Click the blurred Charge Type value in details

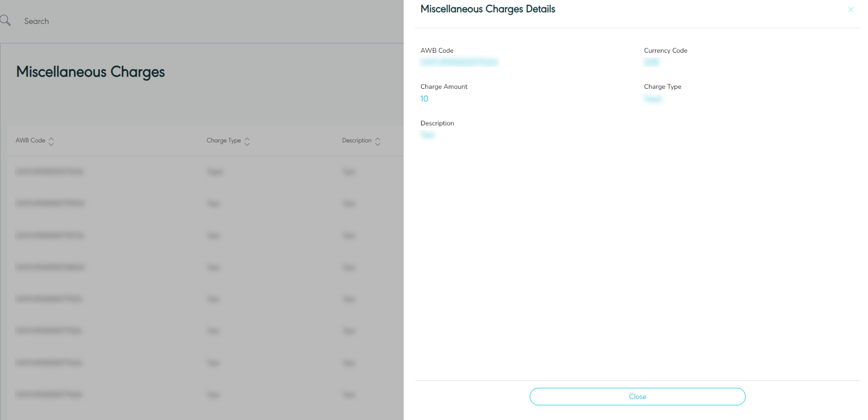pos(653,99)
